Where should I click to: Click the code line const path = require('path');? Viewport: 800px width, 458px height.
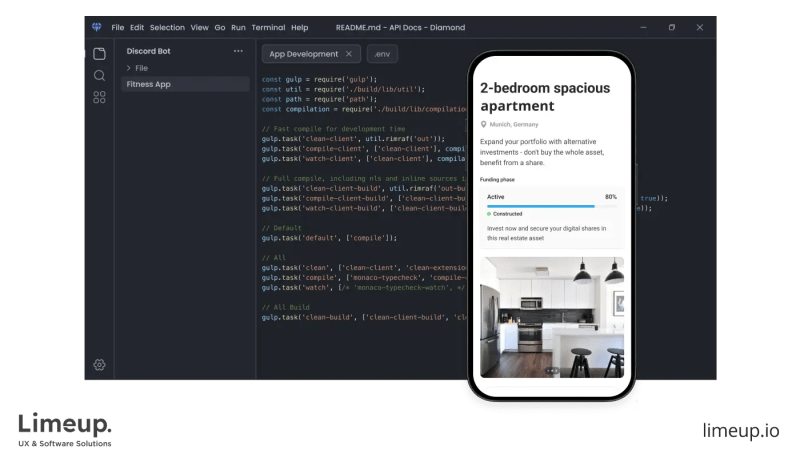point(319,99)
